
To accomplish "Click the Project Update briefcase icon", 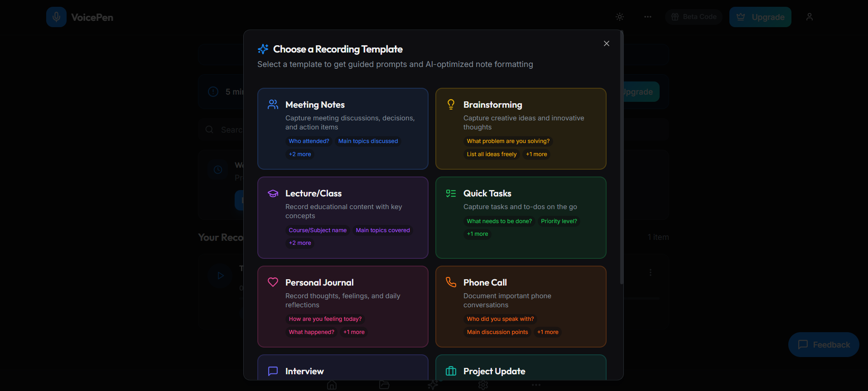I will point(451,371).
